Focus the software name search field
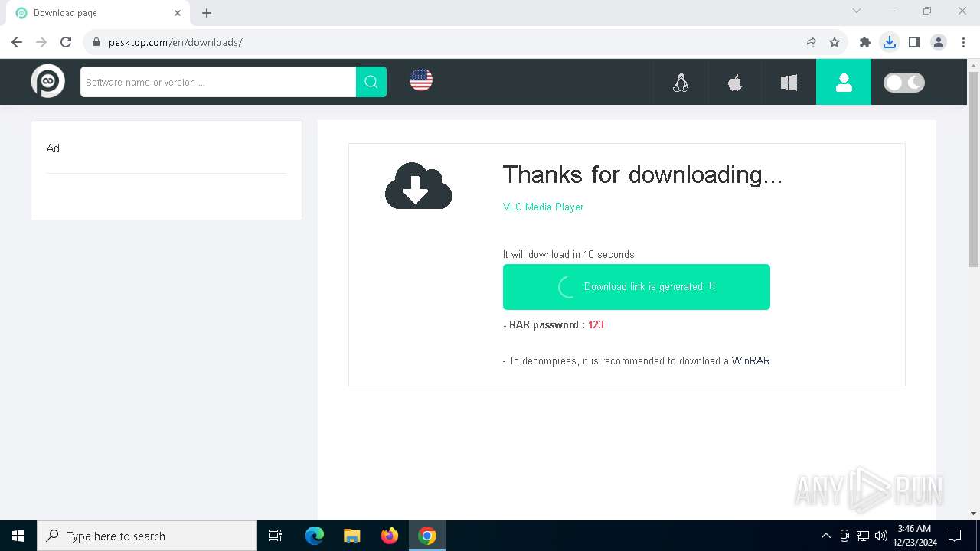This screenshot has width=980, height=551. point(218,82)
